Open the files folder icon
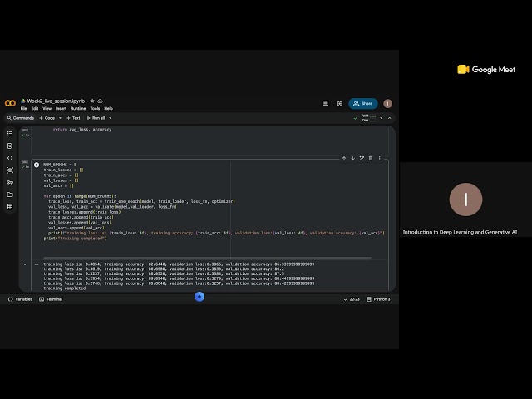The image size is (532, 399). pyautogui.click(x=10, y=195)
